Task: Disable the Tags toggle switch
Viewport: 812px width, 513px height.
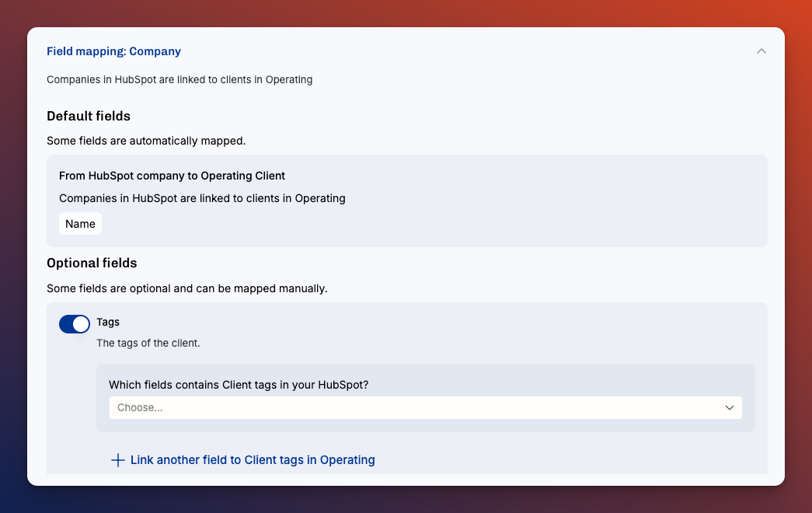Action: 75,324
